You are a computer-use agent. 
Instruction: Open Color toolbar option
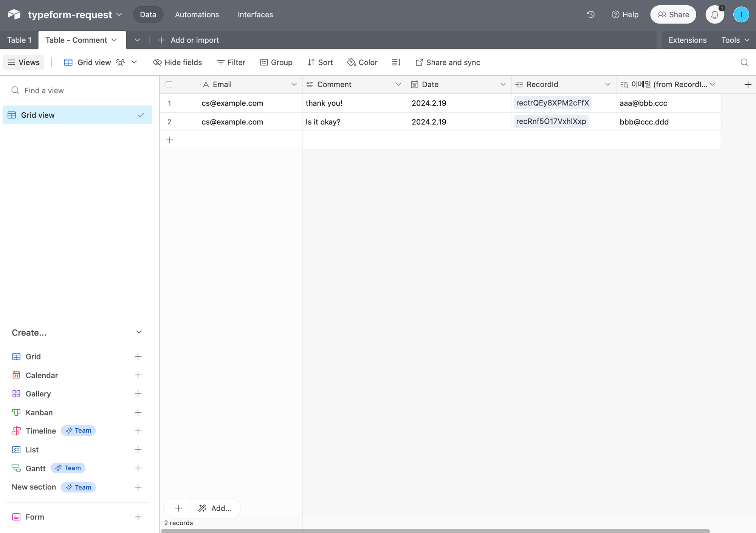coord(362,62)
